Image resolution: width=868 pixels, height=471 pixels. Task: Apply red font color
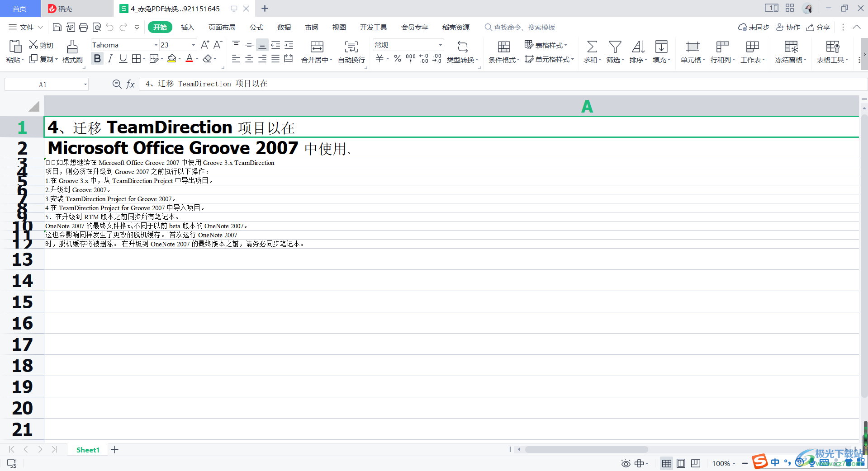point(190,58)
